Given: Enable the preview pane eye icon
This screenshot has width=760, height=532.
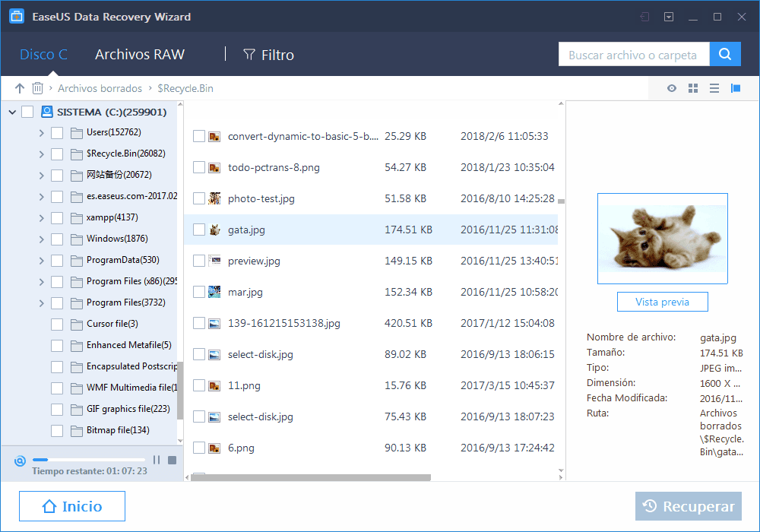Looking at the screenshot, I should pos(671,88).
